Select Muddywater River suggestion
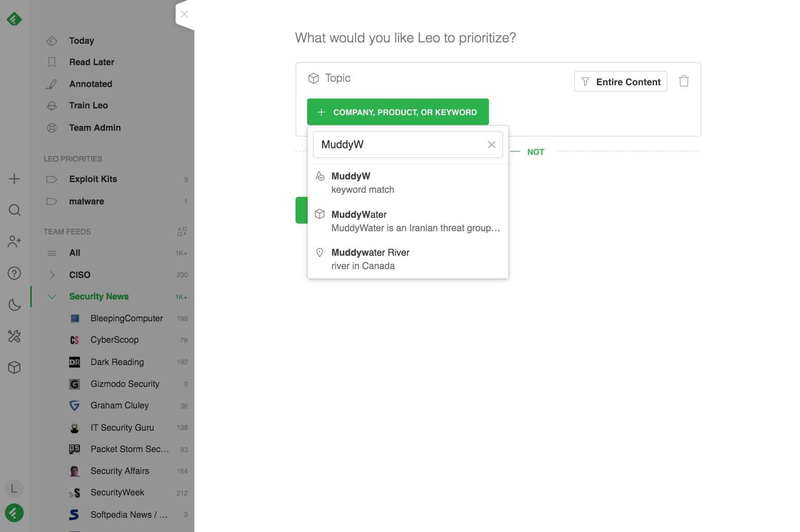Screen dimensions: 800x532 click(408, 259)
